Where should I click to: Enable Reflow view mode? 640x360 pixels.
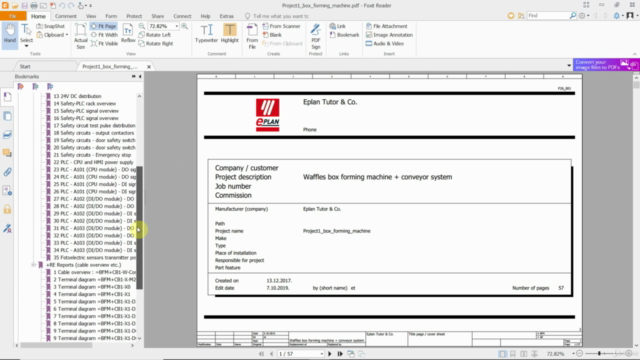click(x=128, y=33)
